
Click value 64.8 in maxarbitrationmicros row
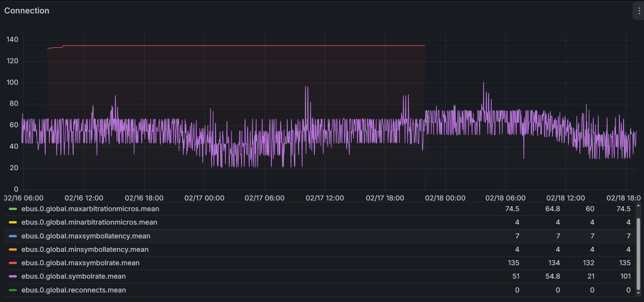pos(553,209)
